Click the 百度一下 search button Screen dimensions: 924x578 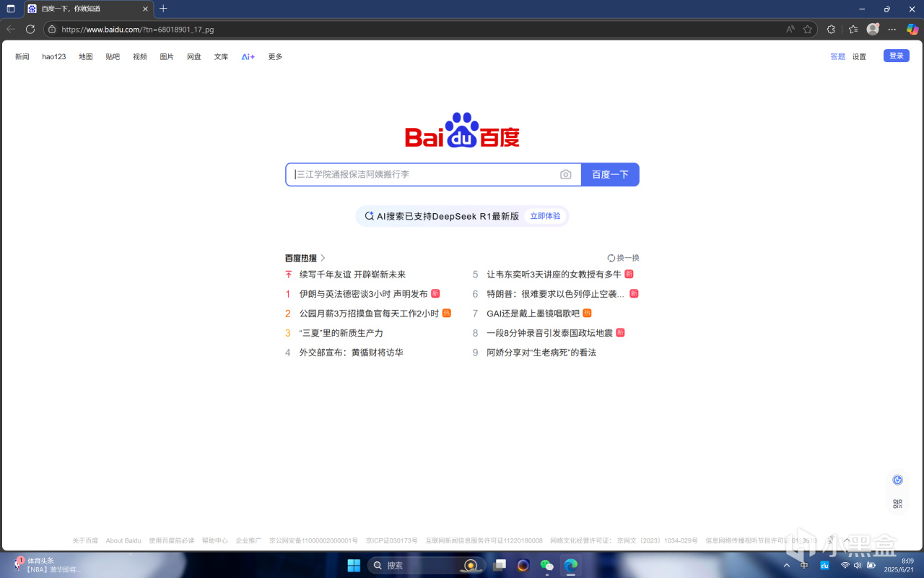(610, 174)
